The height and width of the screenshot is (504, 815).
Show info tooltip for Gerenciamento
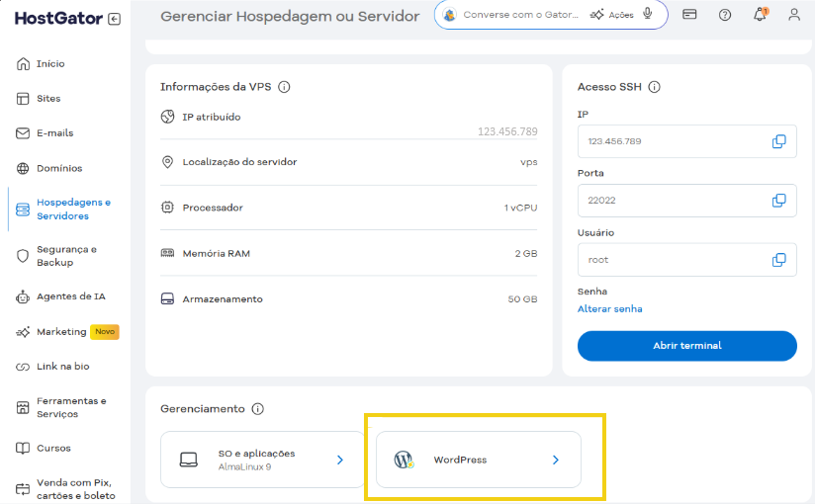click(258, 409)
